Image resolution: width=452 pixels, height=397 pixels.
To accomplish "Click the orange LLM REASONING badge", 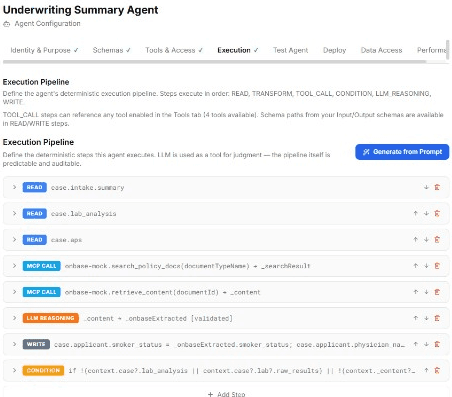I will click(51, 318).
